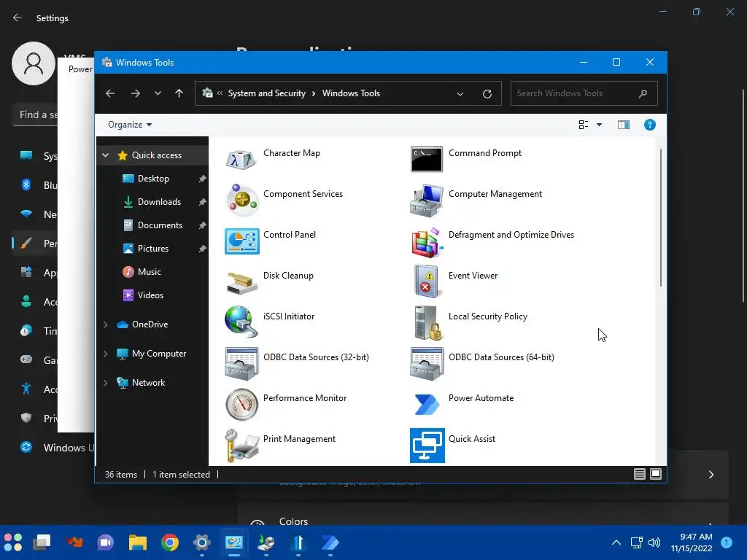This screenshot has width=747, height=560.
Task: Show hidden system tray icons
Action: point(616,542)
